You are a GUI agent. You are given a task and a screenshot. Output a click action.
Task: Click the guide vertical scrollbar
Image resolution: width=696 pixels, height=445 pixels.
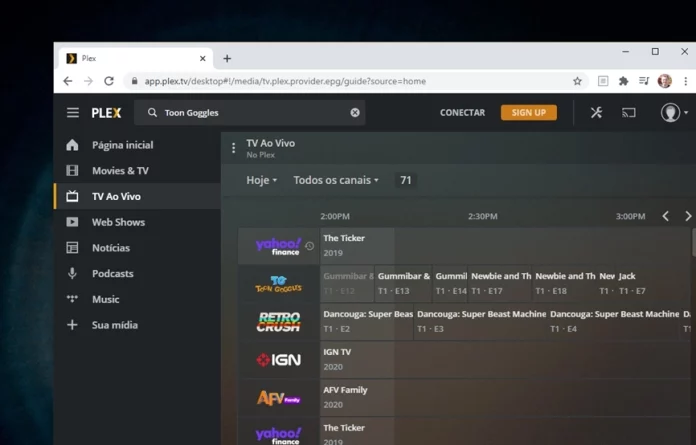click(x=693, y=242)
